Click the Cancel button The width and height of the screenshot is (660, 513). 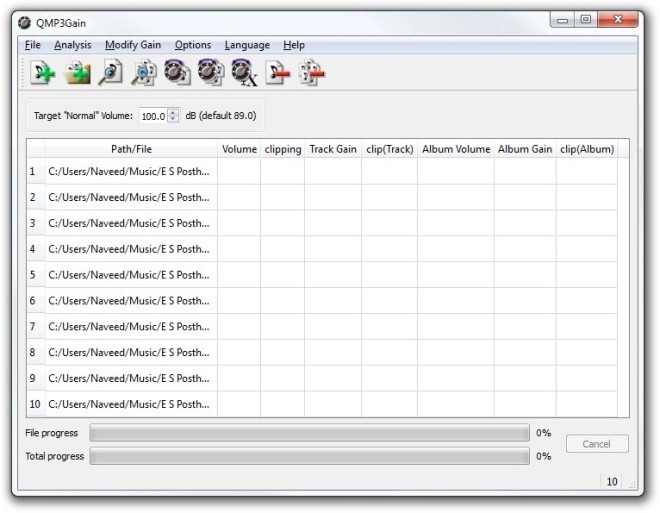pos(597,444)
